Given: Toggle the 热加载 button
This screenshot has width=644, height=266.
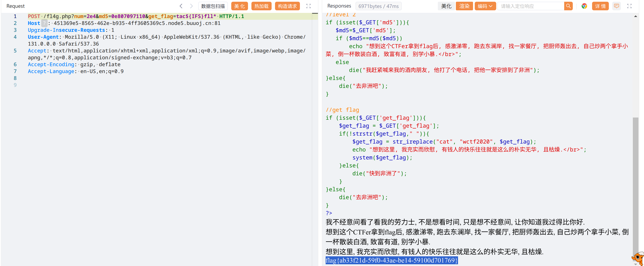Looking at the screenshot, I should pos(261,6).
